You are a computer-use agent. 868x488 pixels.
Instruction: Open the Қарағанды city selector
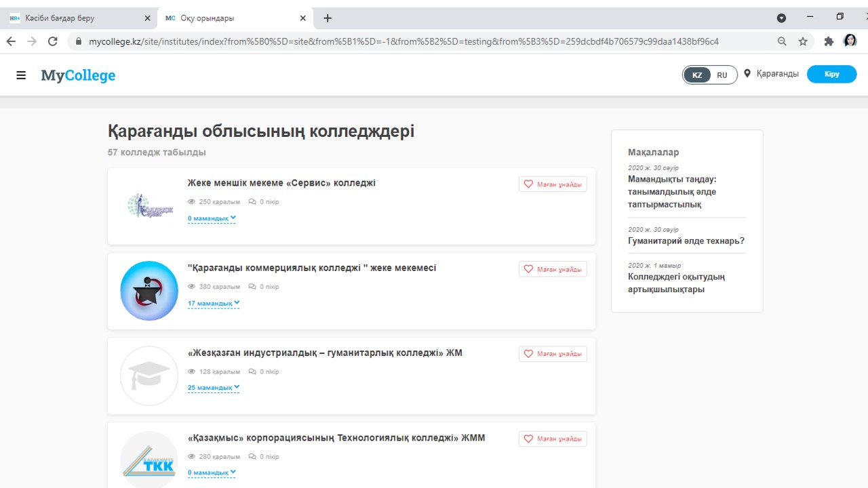click(777, 74)
